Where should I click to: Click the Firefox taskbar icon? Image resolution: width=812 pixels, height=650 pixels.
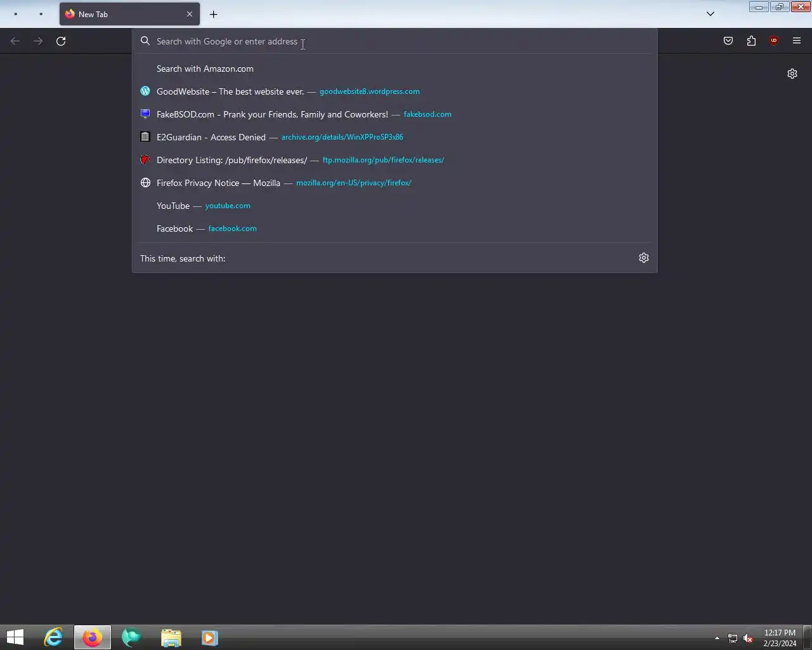click(93, 637)
